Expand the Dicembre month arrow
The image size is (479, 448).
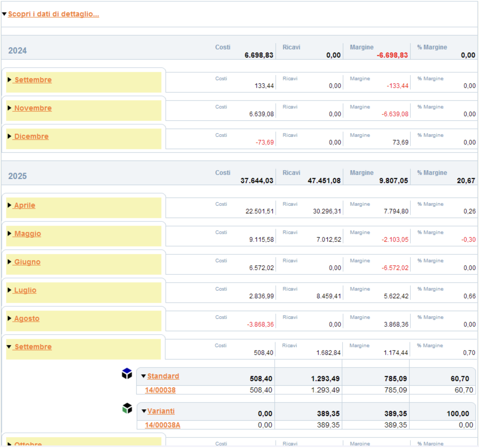[x=10, y=136]
